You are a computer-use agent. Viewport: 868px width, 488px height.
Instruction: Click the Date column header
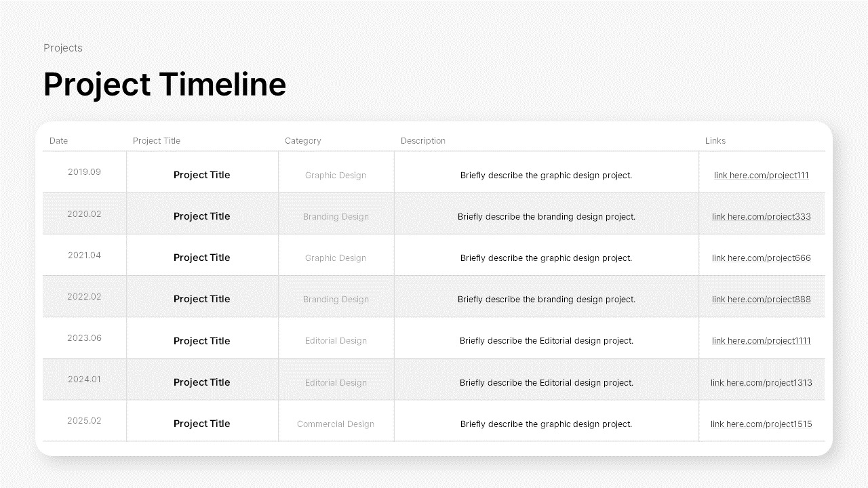click(x=59, y=141)
